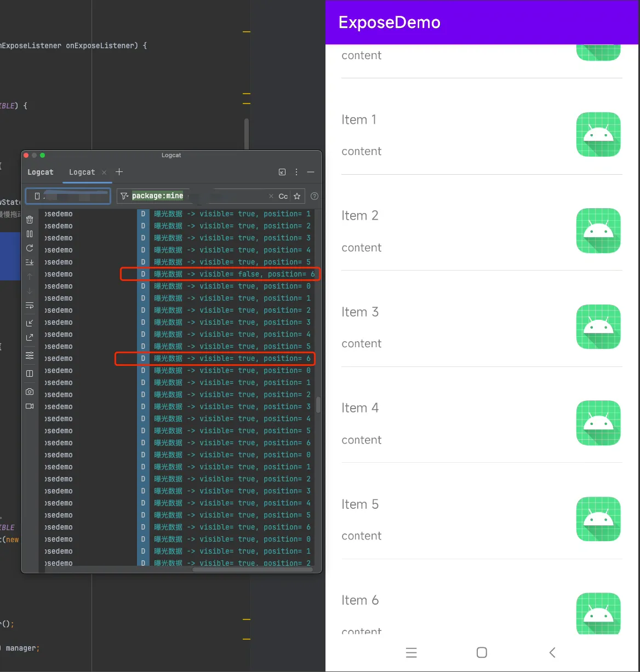The width and height of the screenshot is (640, 672).
Task: Click the manager; code line in editor
Action: click(20, 648)
